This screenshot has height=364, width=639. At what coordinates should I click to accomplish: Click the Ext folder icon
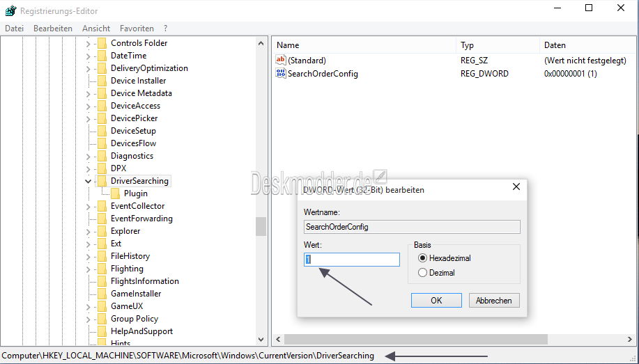(102, 244)
